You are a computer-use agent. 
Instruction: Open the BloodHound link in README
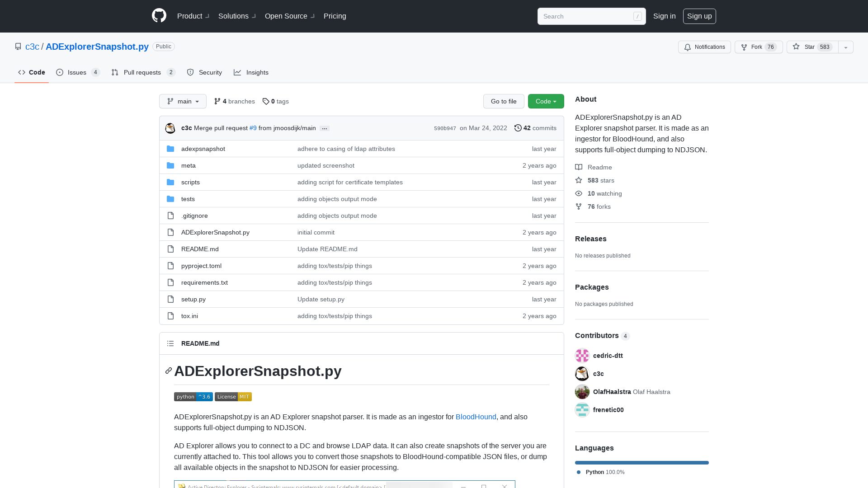point(476,417)
